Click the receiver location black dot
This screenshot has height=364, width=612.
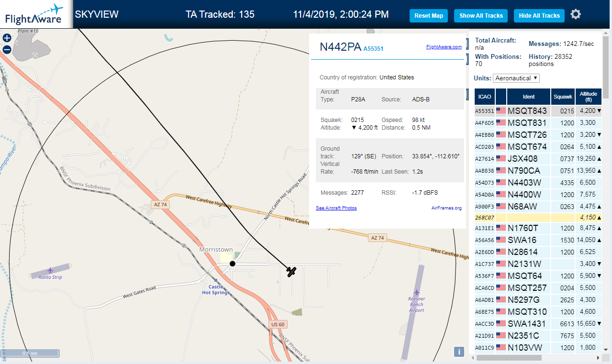pyautogui.click(x=233, y=264)
